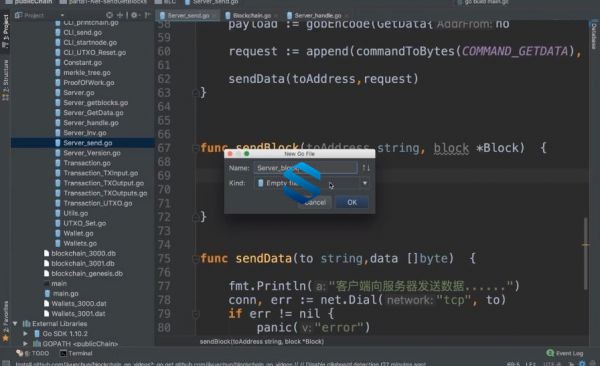Click the sort arrows icon beside Name field
This screenshot has width=600, height=366.
click(366, 168)
